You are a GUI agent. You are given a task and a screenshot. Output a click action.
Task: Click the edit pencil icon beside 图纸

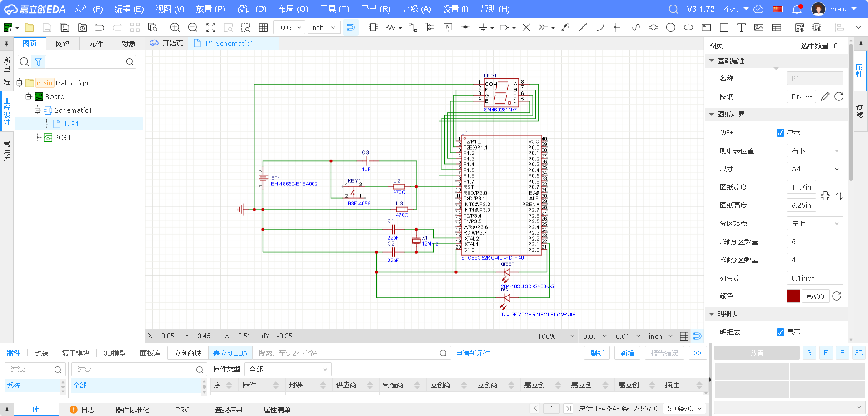825,96
